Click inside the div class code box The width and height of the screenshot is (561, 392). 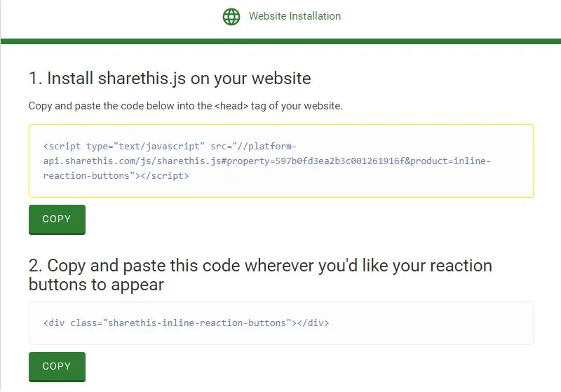[x=281, y=323]
